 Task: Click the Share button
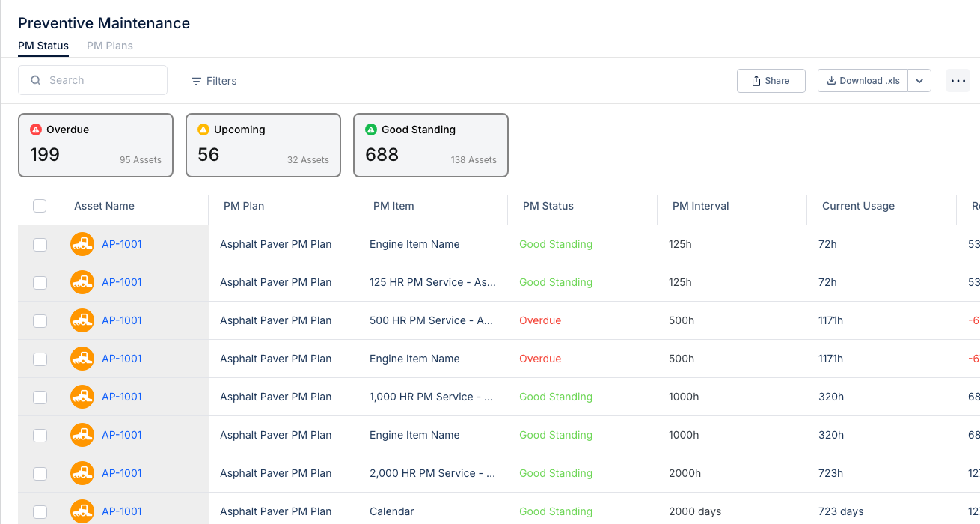pyautogui.click(x=771, y=81)
